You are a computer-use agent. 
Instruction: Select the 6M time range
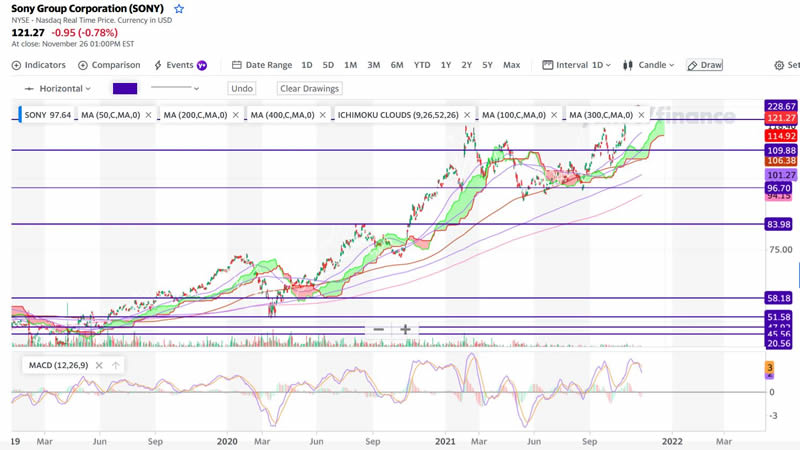[397, 65]
